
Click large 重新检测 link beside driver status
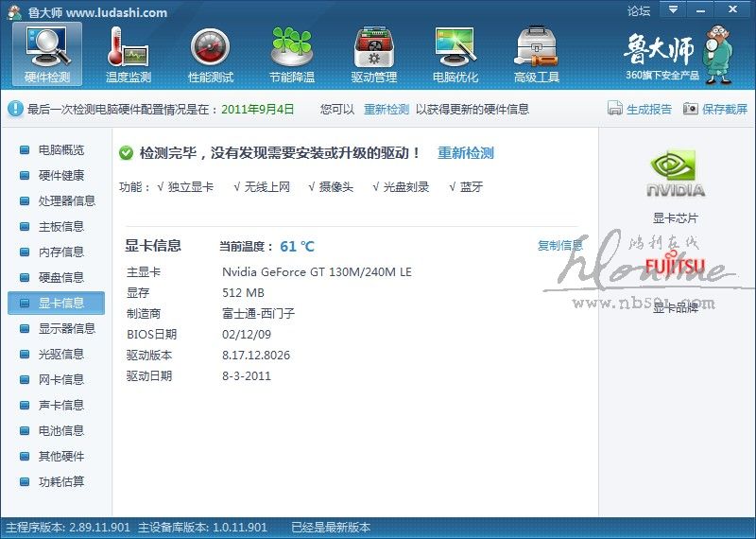[466, 153]
